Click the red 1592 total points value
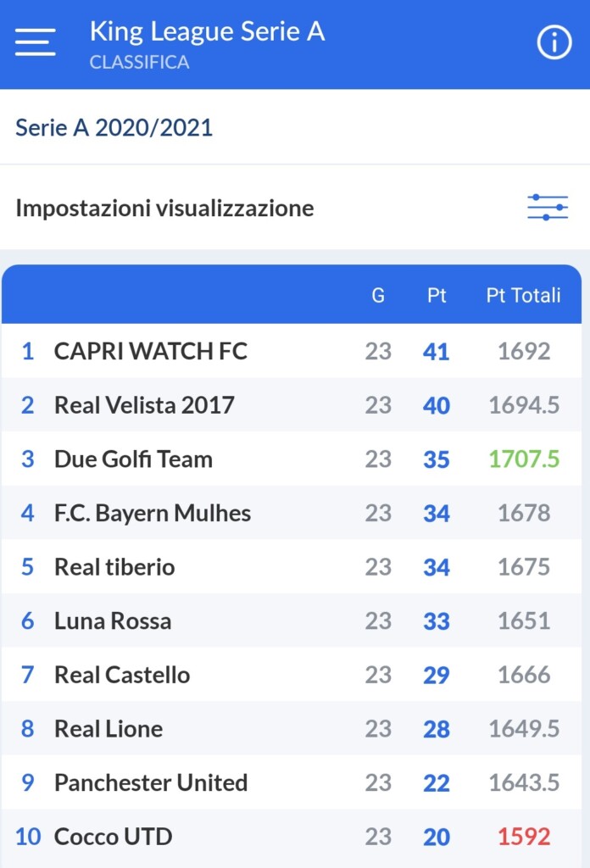The height and width of the screenshot is (868, 590). (x=524, y=837)
